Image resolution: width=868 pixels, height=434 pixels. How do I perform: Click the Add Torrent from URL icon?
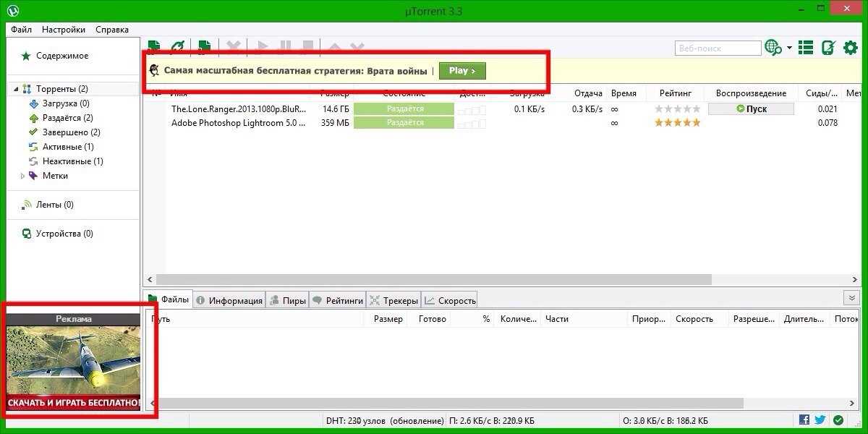click(x=177, y=46)
